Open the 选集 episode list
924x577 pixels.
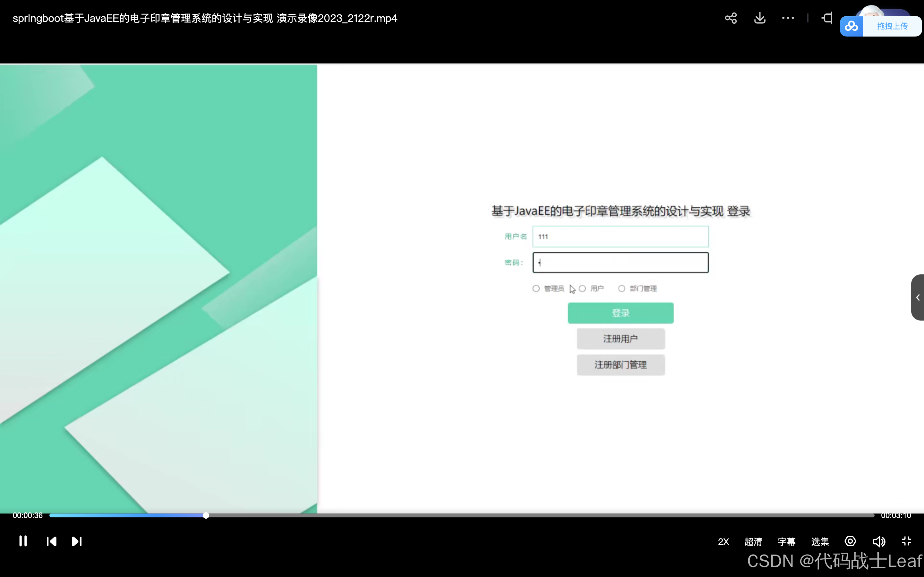pos(820,541)
